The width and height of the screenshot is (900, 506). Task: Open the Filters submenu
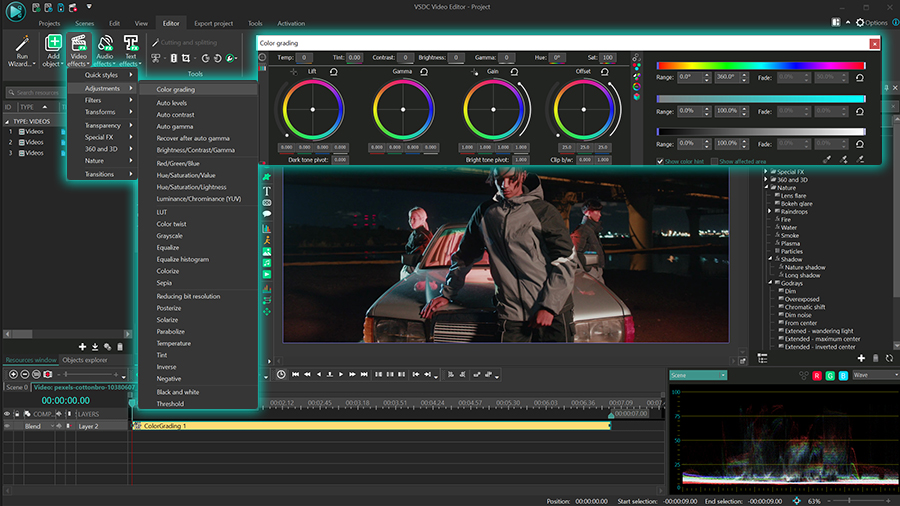coord(102,100)
